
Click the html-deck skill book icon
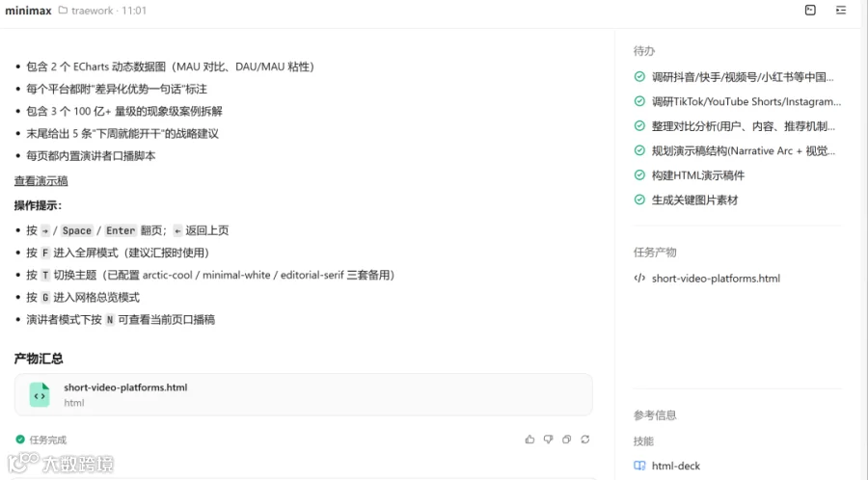[x=639, y=466]
